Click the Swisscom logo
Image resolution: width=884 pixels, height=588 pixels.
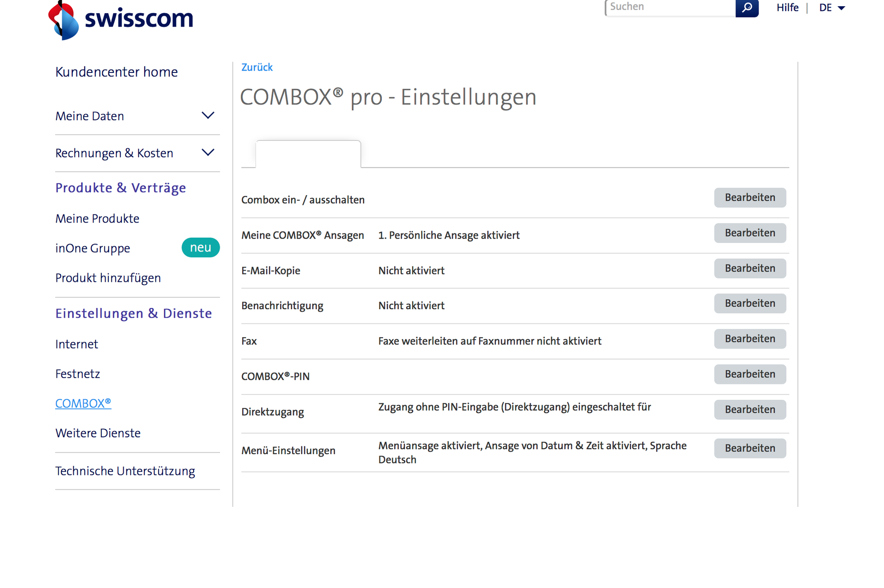[121, 20]
